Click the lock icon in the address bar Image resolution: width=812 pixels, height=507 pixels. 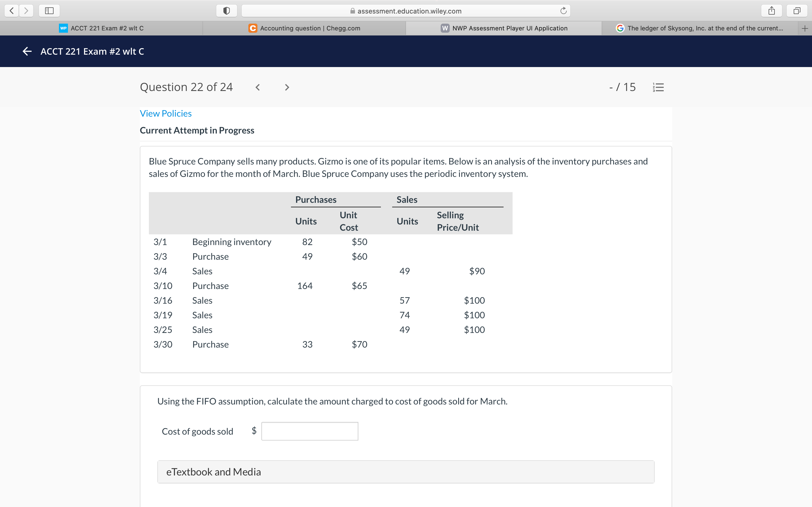click(352, 11)
